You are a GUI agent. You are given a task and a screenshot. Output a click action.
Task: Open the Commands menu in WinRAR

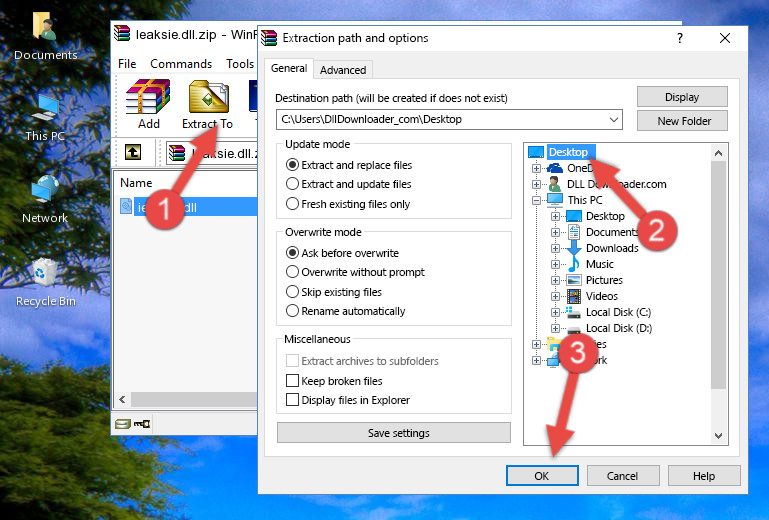click(181, 64)
